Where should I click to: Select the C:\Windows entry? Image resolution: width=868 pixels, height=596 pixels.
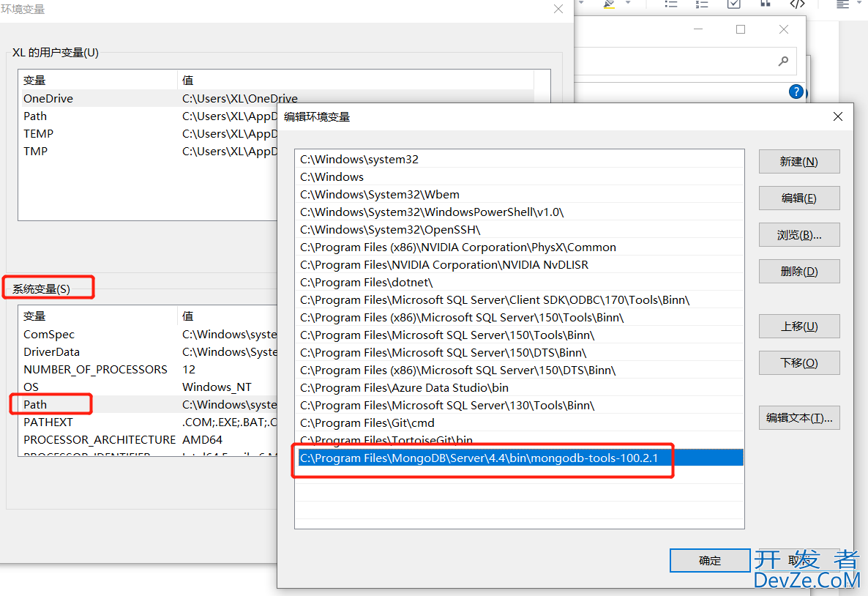click(519, 176)
